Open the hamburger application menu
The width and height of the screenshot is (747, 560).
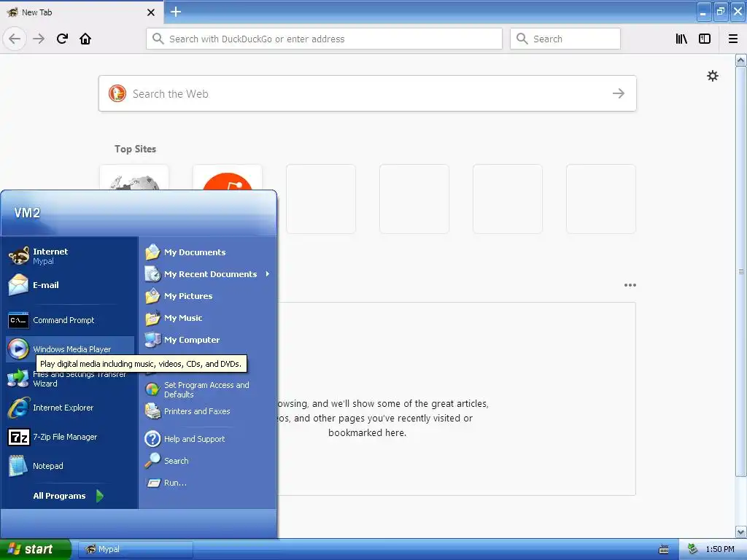click(x=732, y=39)
